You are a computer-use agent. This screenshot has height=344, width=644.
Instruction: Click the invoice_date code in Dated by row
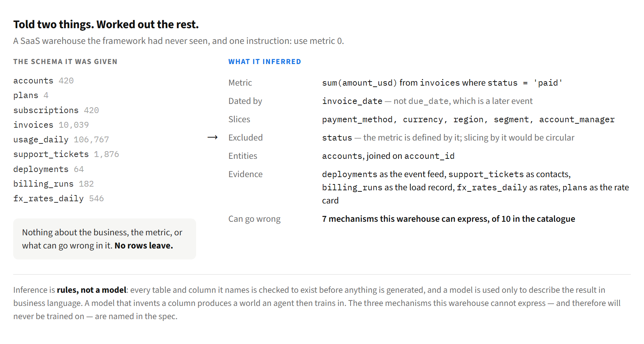[x=352, y=101]
